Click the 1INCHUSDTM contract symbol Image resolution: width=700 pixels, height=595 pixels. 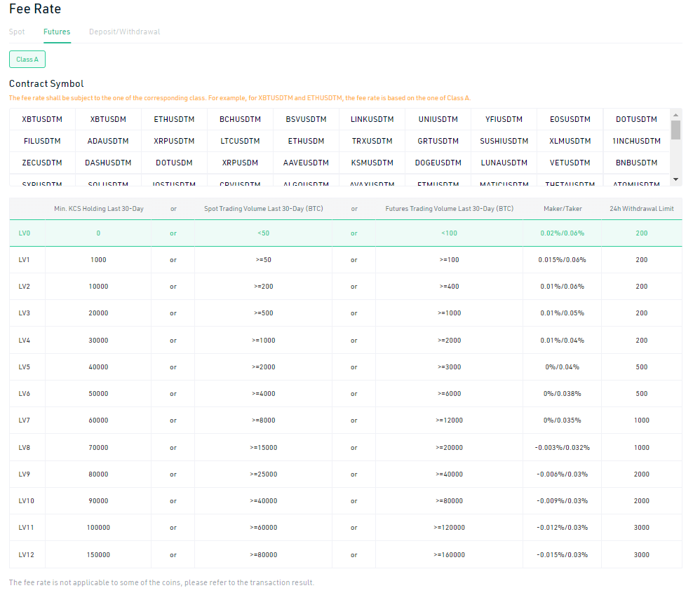click(636, 141)
